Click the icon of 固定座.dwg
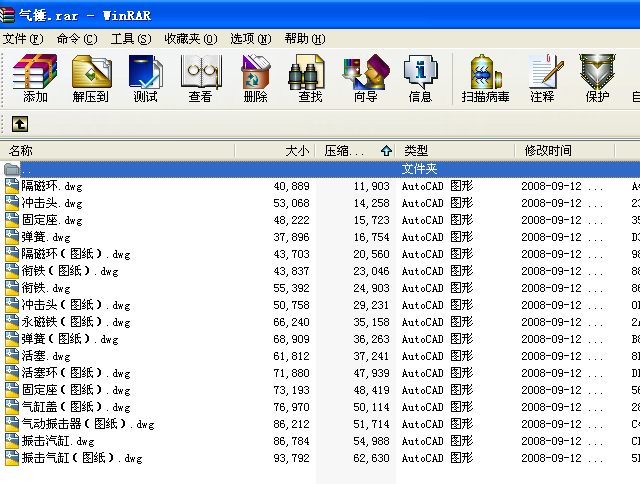The width and height of the screenshot is (640, 484). click(x=12, y=220)
